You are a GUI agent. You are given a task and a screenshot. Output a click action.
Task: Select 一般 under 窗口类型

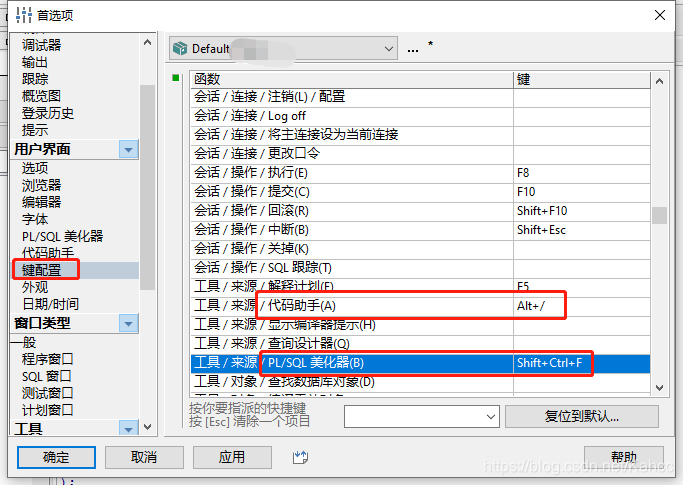[x=24, y=342]
